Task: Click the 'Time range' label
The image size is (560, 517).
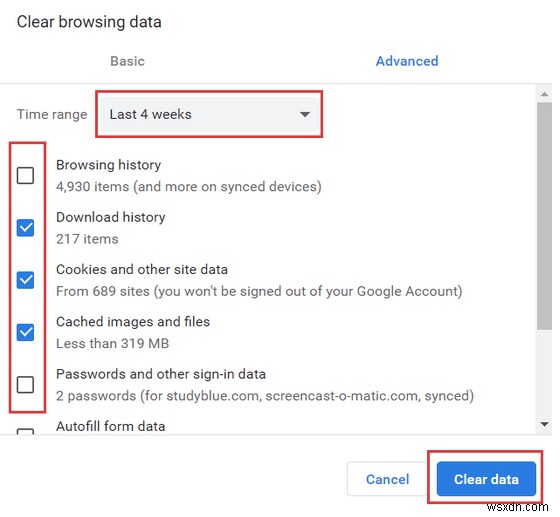Action: coord(52,114)
